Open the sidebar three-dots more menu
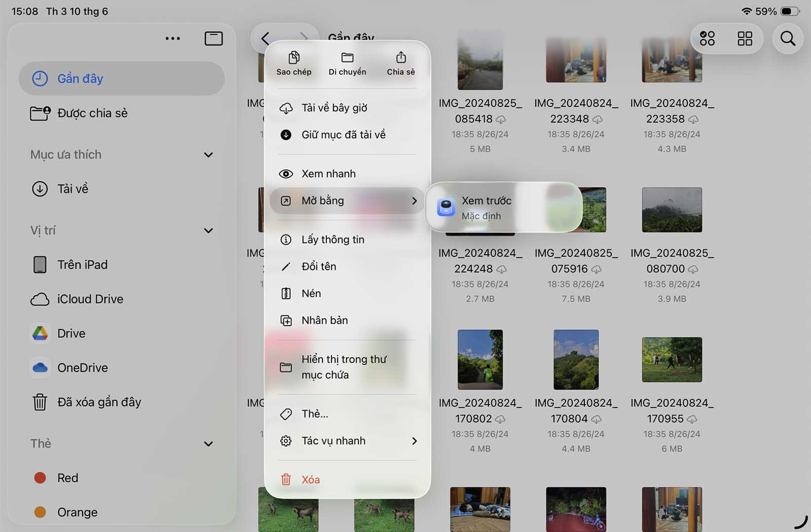 coord(172,39)
